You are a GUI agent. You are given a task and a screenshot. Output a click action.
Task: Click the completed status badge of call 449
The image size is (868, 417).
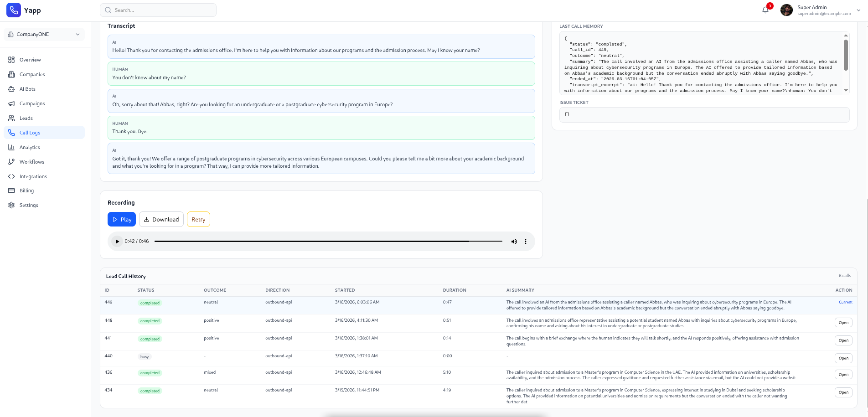pos(150,303)
